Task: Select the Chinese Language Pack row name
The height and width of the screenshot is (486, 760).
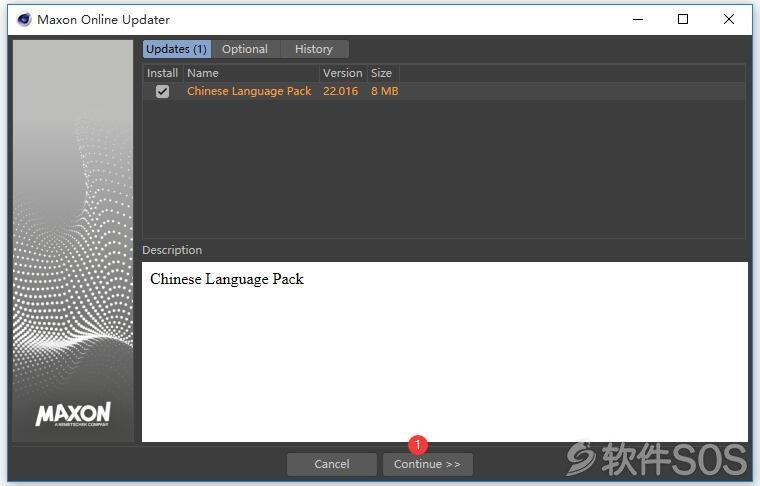Action: (x=249, y=91)
